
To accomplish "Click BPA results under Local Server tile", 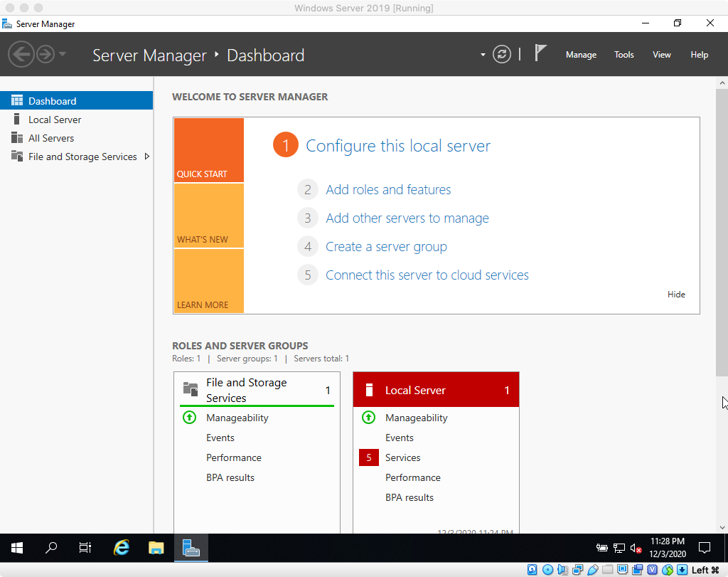I will [x=409, y=497].
